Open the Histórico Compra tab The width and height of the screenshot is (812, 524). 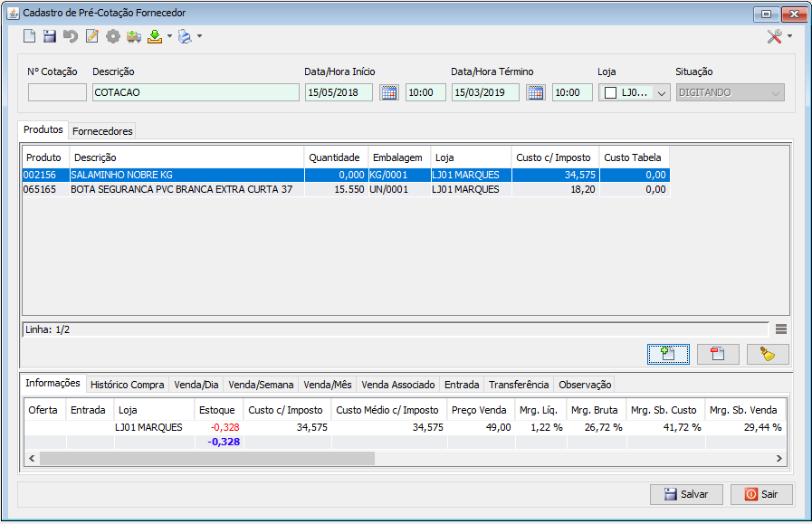[x=127, y=385]
